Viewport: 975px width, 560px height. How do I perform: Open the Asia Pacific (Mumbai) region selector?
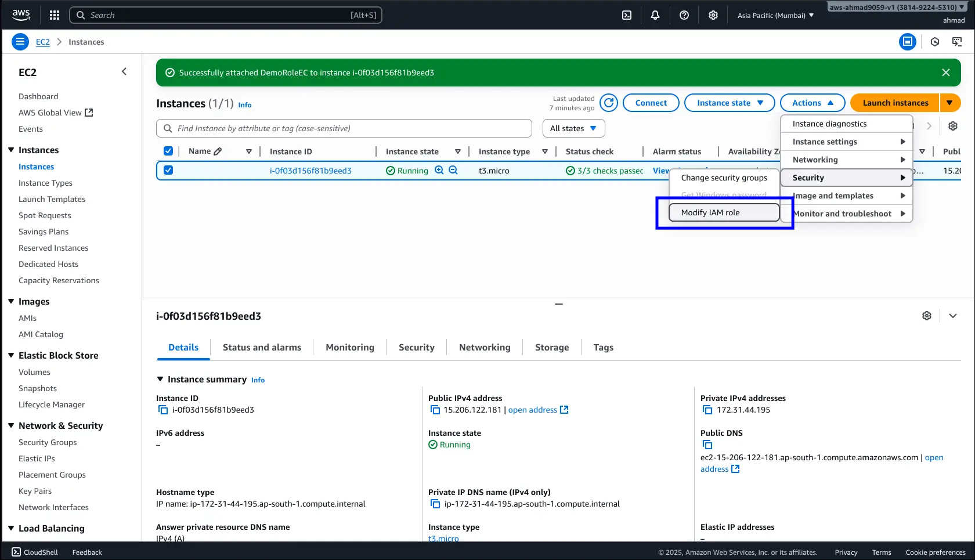tap(775, 15)
